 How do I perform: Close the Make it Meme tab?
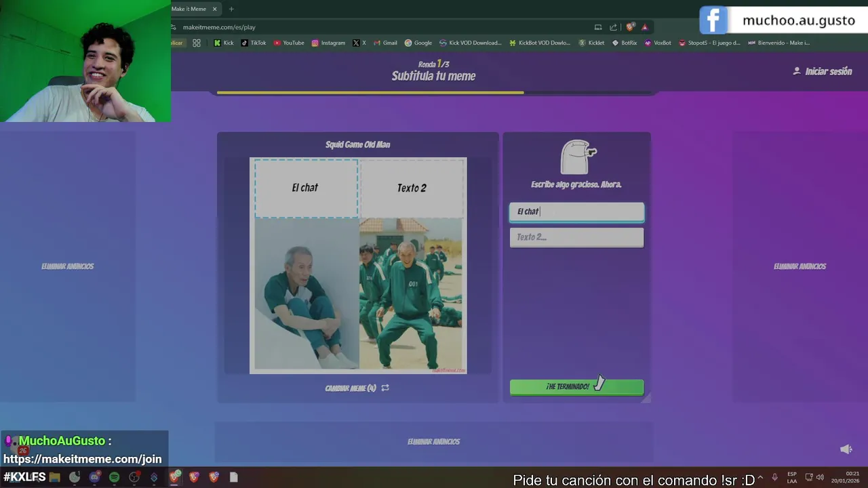(215, 9)
